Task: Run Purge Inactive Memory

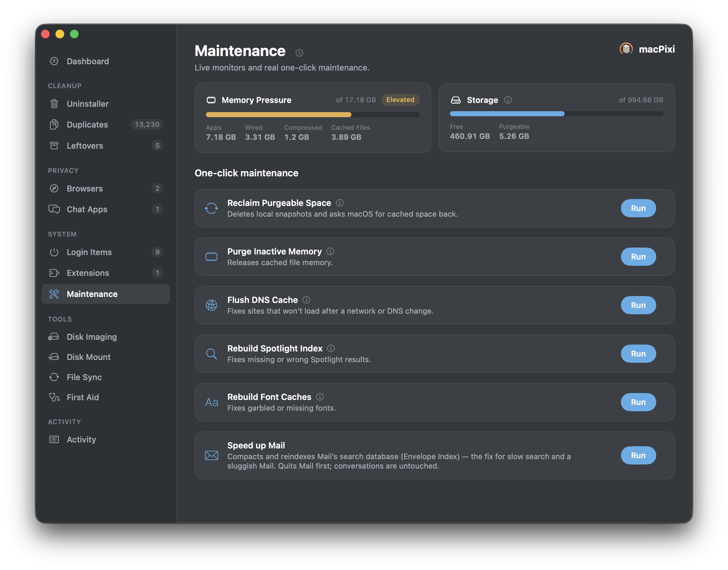Action: tap(638, 257)
